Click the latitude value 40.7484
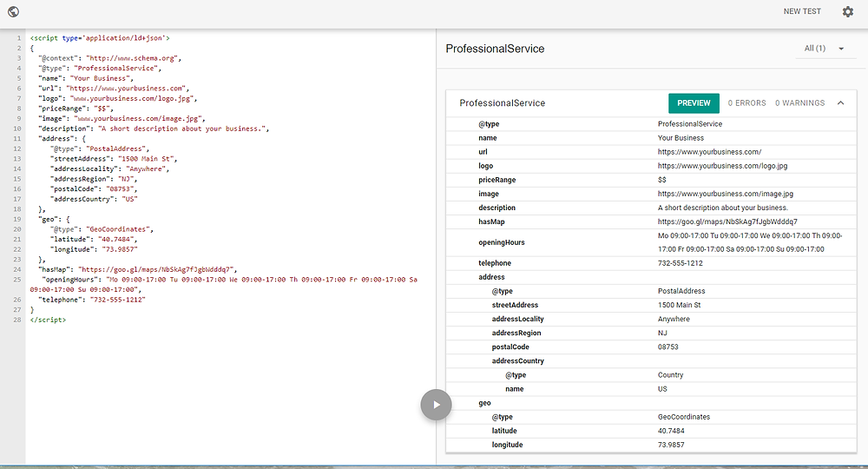Screen dimensions: 868x469 coord(671,431)
